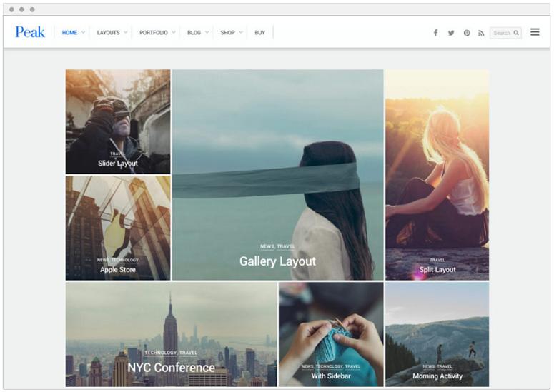The width and height of the screenshot is (554, 392).
Task: Click 'NEWS, TECHNOLOGY, TRAVEL' above With Sidebar
Action: pos(331,366)
